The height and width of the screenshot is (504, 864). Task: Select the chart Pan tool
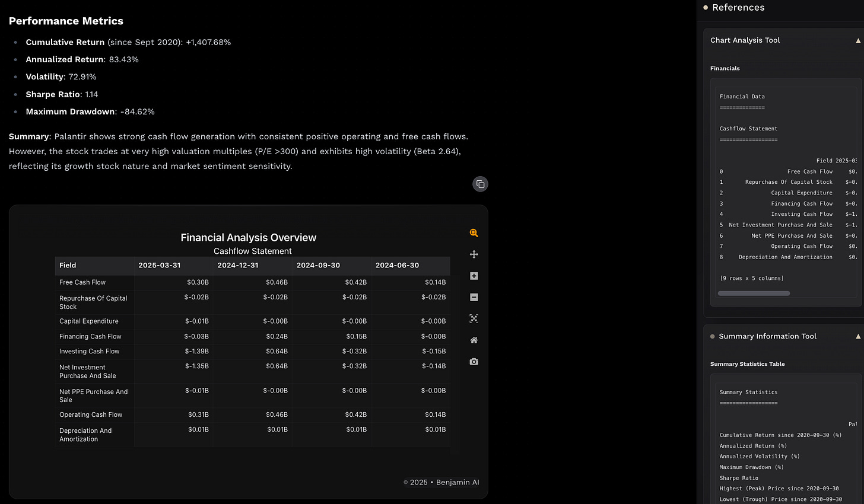(x=474, y=254)
